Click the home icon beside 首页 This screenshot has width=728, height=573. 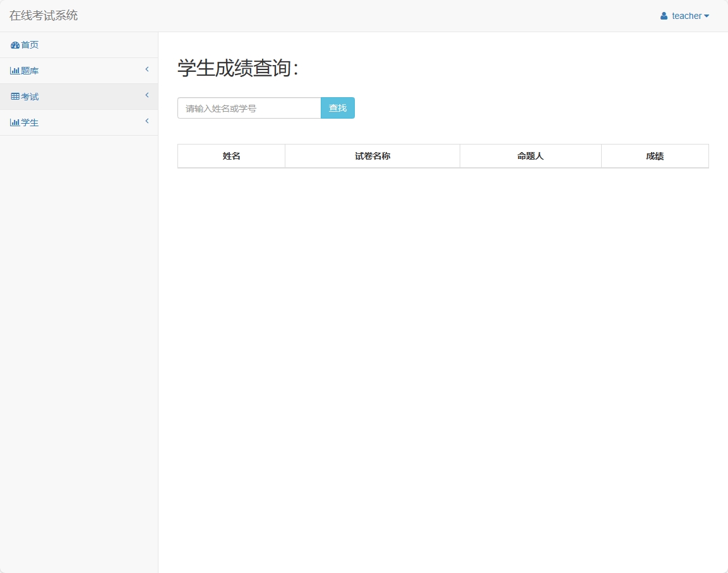[14, 45]
